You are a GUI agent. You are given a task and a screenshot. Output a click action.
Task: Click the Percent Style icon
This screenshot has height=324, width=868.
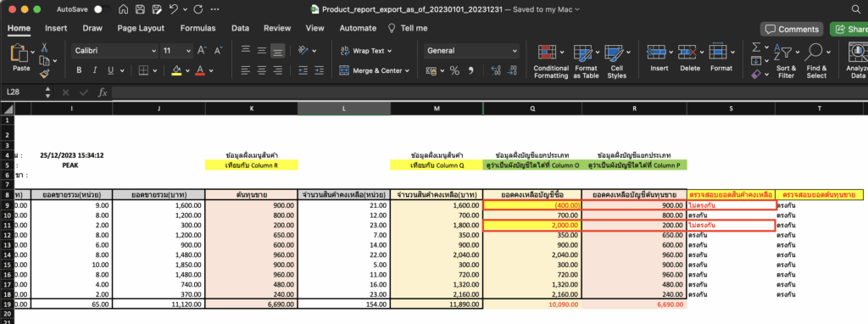click(454, 70)
